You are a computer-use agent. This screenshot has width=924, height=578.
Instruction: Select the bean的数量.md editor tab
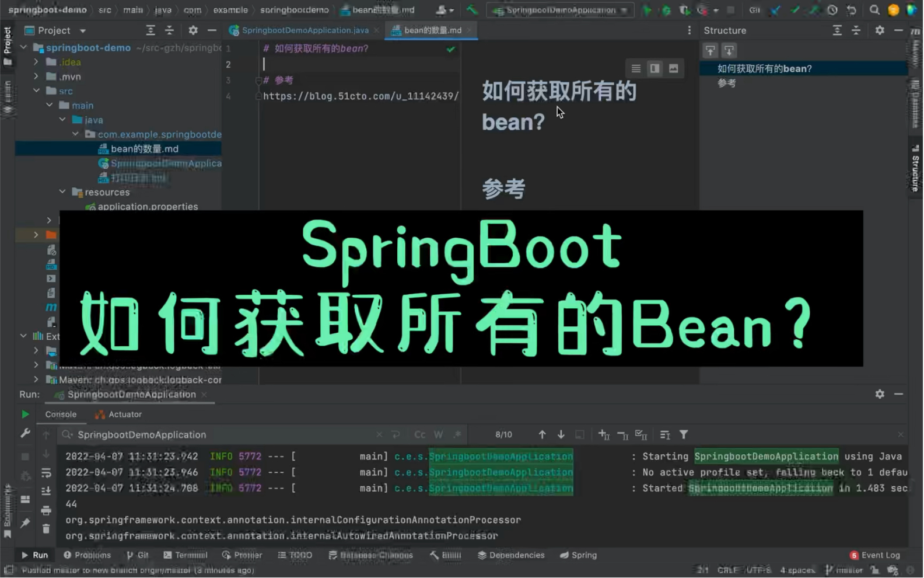point(432,30)
